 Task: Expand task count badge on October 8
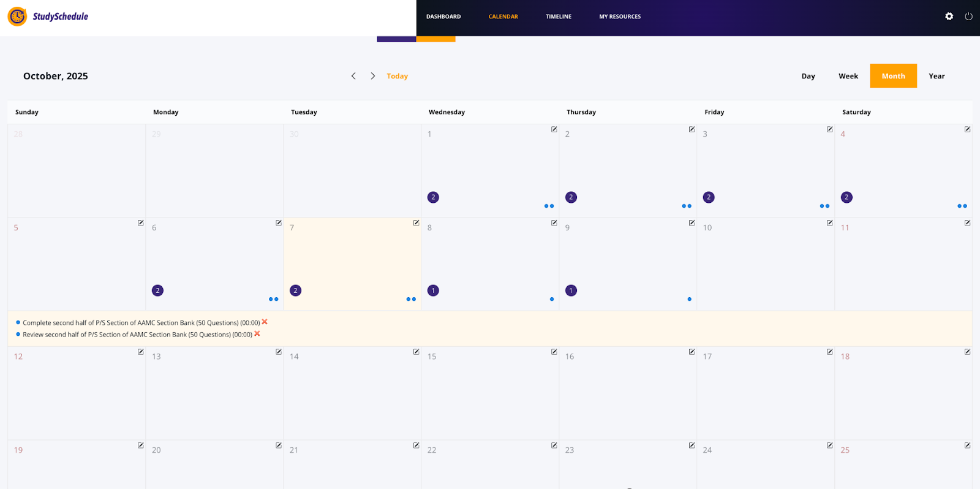[x=433, y=290]
